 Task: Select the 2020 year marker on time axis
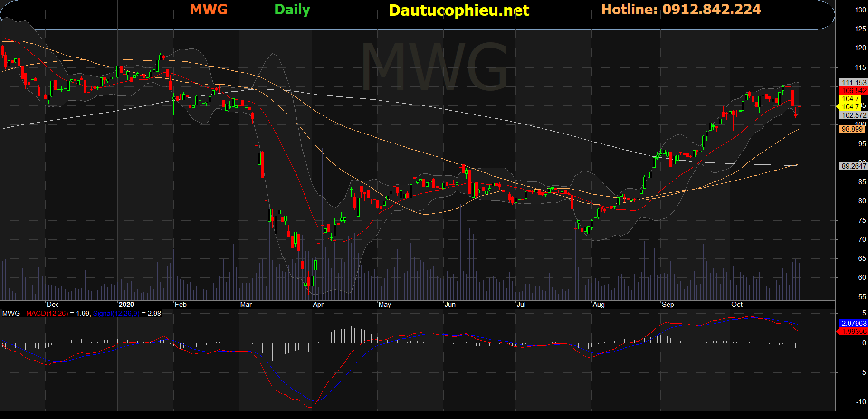(x=126, y=305)
